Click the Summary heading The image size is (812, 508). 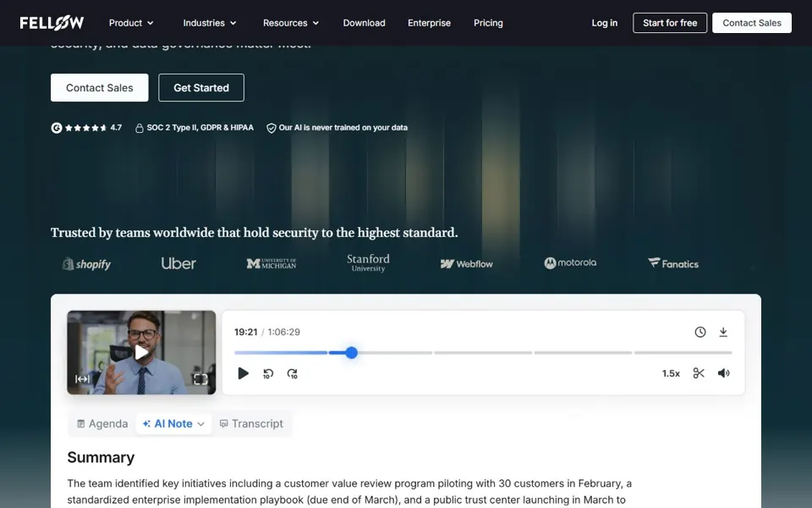(101, 457)
